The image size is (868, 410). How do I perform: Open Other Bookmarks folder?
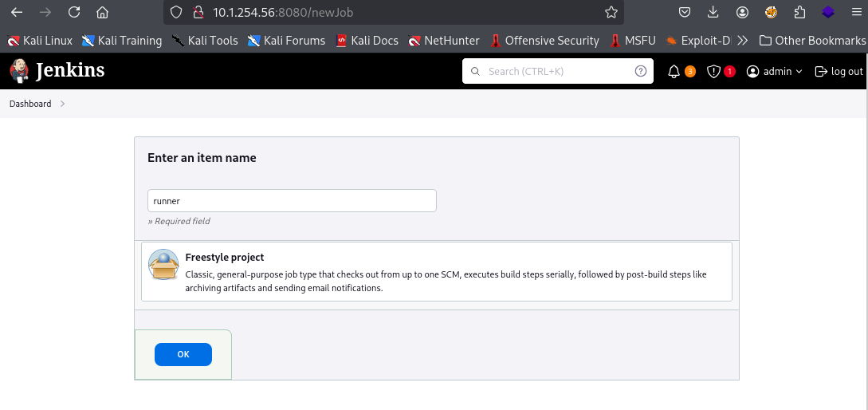tap(812, 41)
